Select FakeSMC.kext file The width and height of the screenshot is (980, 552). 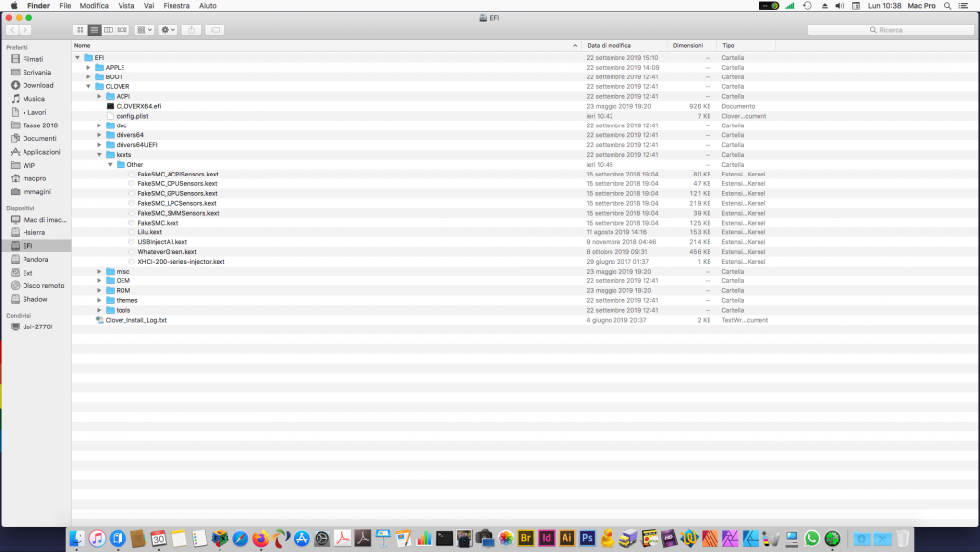point(158,223)
